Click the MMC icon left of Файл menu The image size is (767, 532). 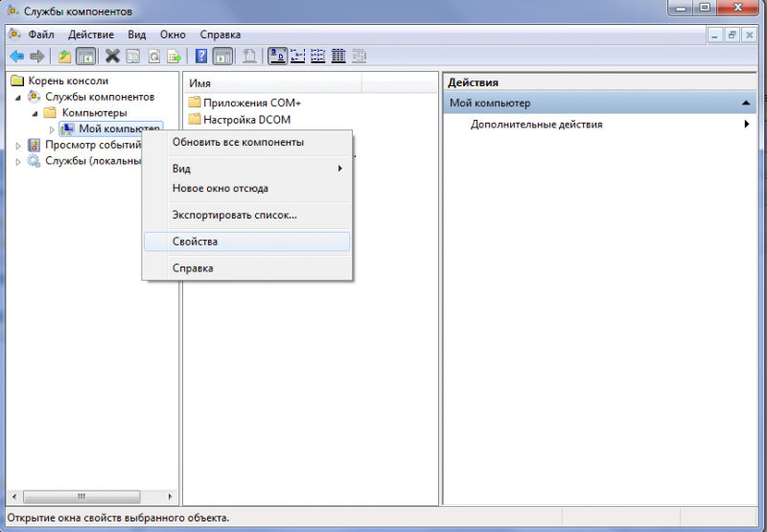[15, 35]
